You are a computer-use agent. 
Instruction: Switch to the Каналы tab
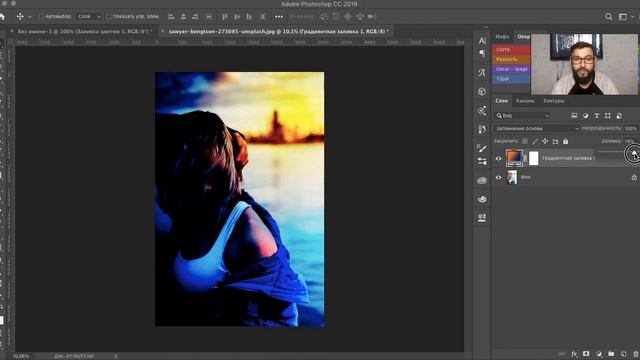pyautogui.click(x=525, y=100)
